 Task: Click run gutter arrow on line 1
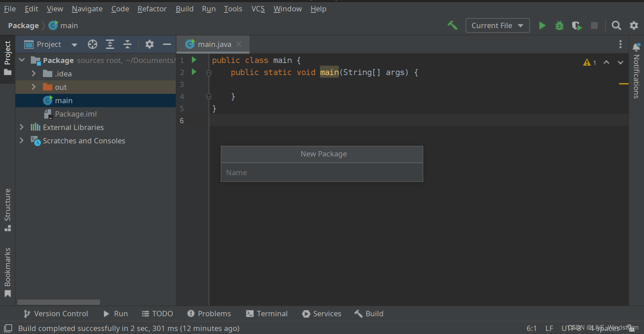click(194, 60)
